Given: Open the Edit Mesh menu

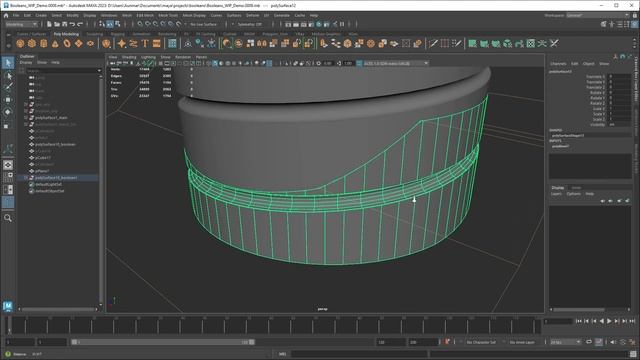Looking at the screenshot, I should pyautogui.click(x=145, y=16).
